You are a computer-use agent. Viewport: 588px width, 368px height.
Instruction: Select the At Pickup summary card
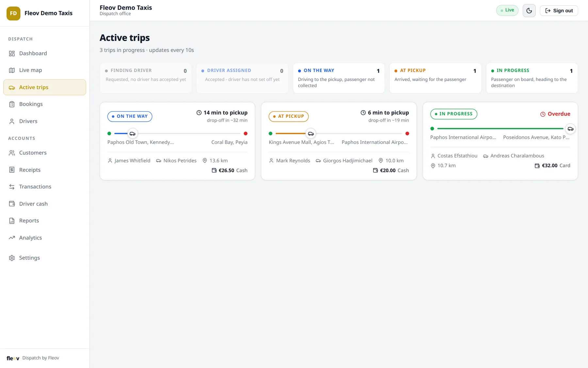[435, 78]
